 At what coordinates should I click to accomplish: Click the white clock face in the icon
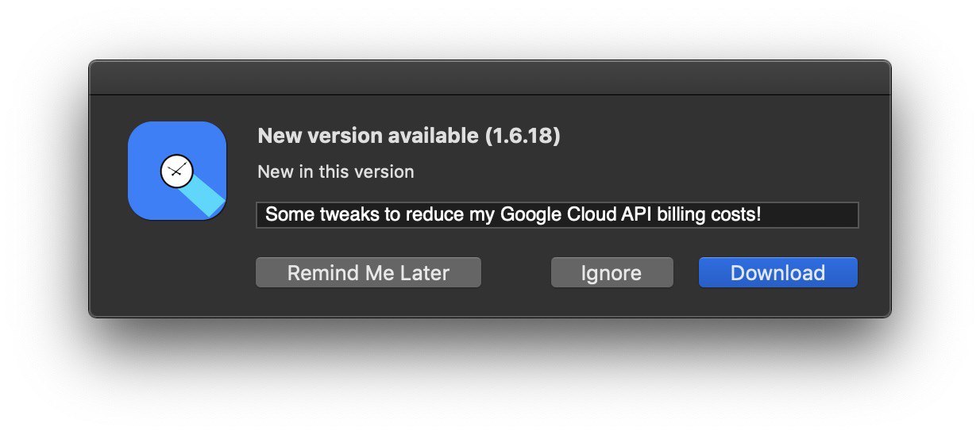(176, 171)
